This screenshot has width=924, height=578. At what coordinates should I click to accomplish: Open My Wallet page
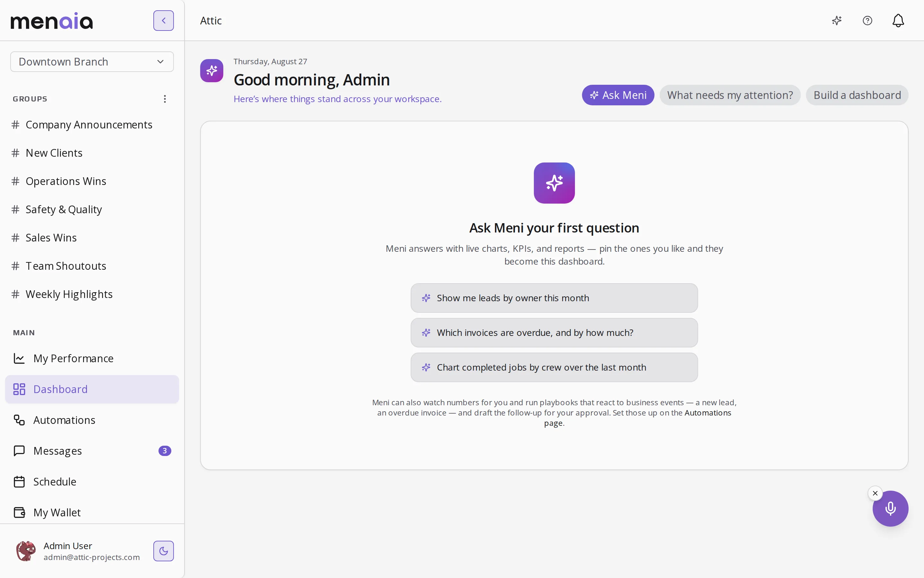[x=92, y=512]
